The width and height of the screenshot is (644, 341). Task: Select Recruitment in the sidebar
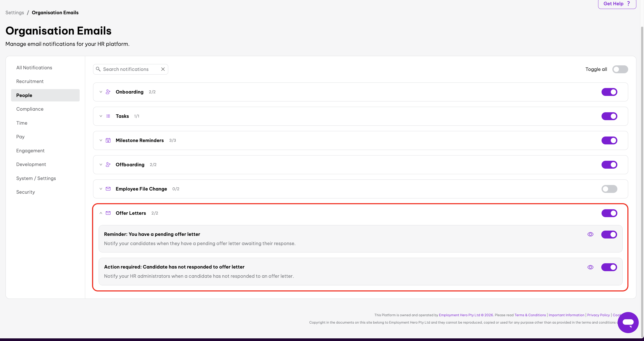tap(30, 81)
